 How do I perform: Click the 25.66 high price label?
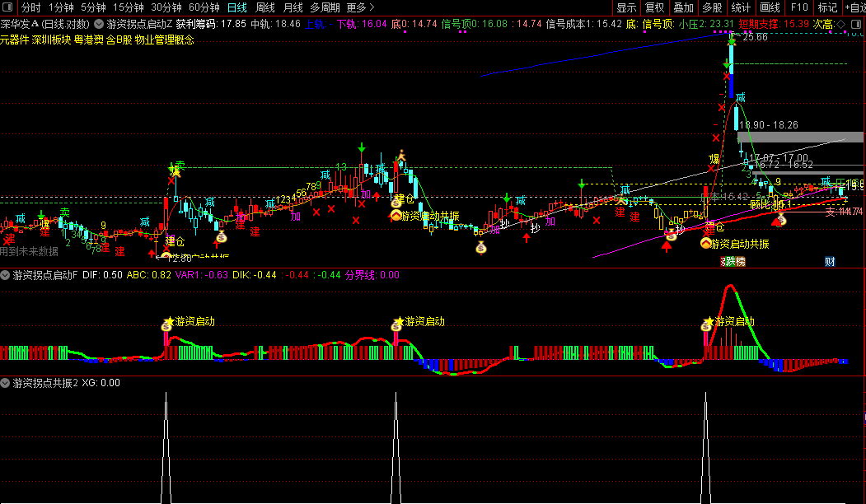point(756,37)
